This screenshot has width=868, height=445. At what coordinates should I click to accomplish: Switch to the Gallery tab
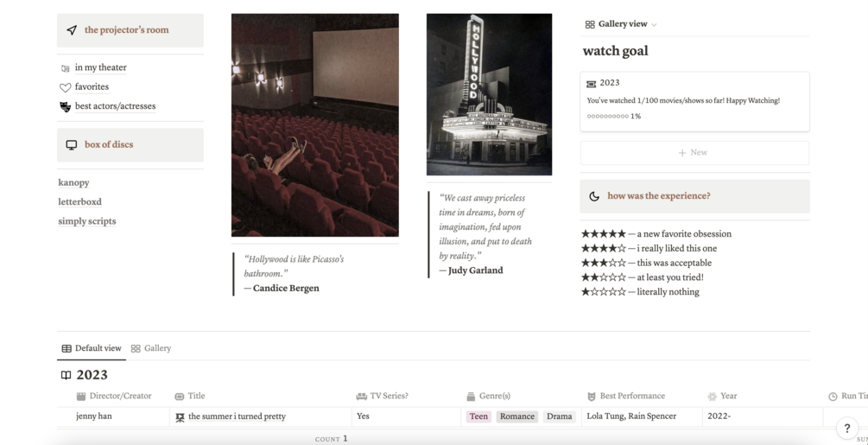(151, 349)
